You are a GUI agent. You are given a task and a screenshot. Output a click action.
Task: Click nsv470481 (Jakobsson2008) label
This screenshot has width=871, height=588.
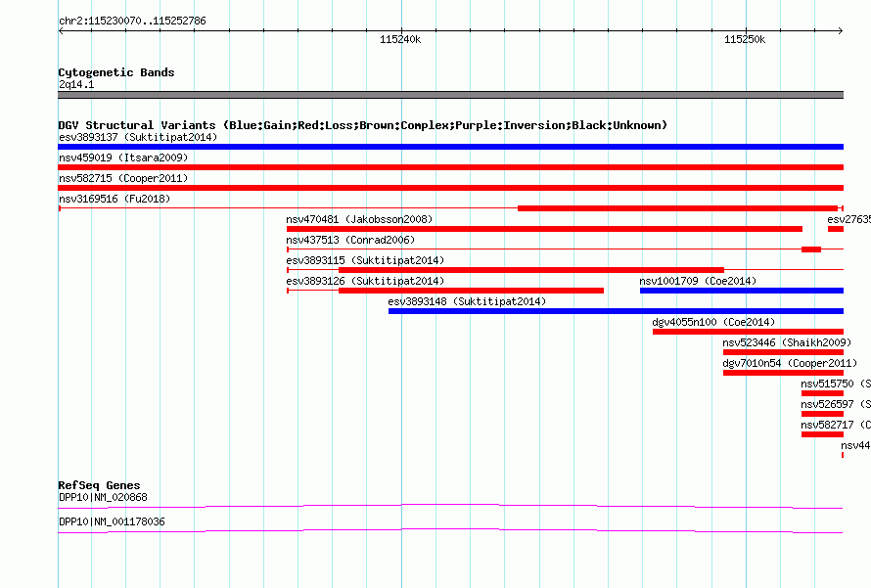pyautogui.click(x=359, y=219)
